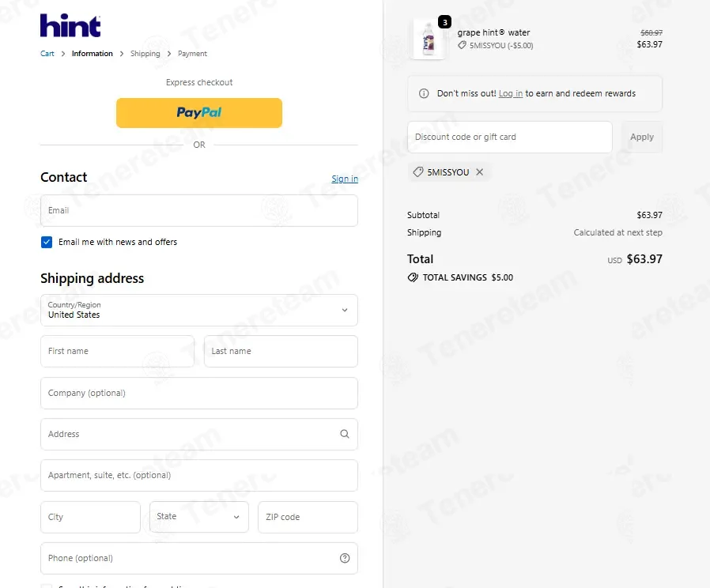710x588 pixels.
Task: Click the Sign in link
Action: [x=345, y=179]
